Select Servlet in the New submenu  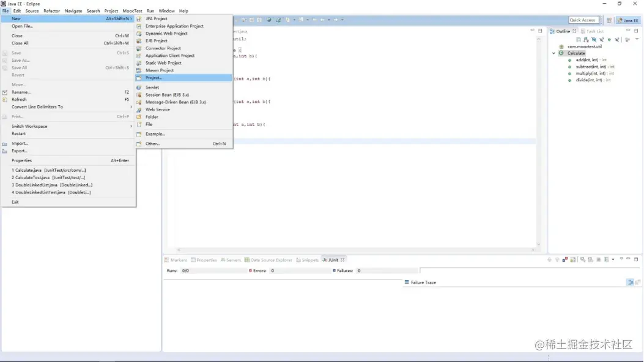pos(184,87)
